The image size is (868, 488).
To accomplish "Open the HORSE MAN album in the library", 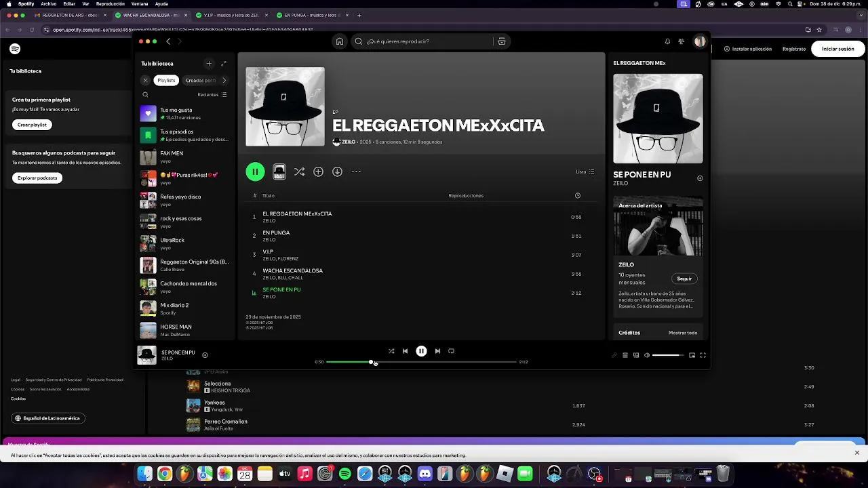I will 185,330.
